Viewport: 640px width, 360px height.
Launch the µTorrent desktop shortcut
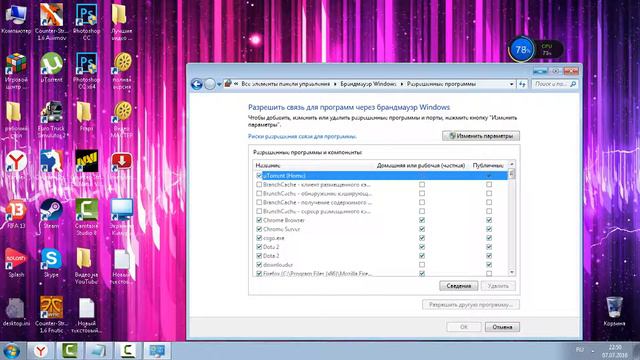51,67
